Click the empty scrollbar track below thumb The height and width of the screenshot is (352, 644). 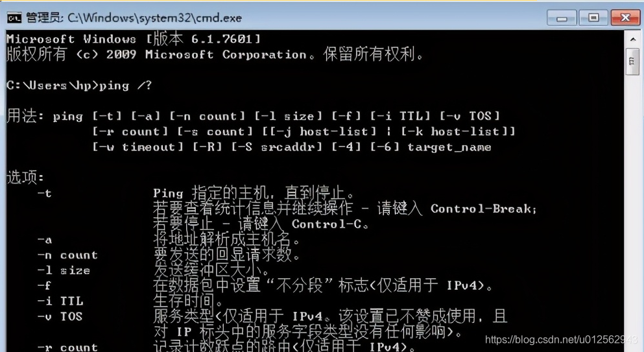pos(633,205)
